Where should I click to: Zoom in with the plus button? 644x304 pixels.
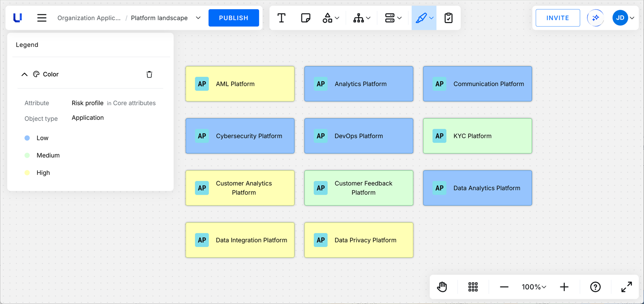click(x=564, y=287)
